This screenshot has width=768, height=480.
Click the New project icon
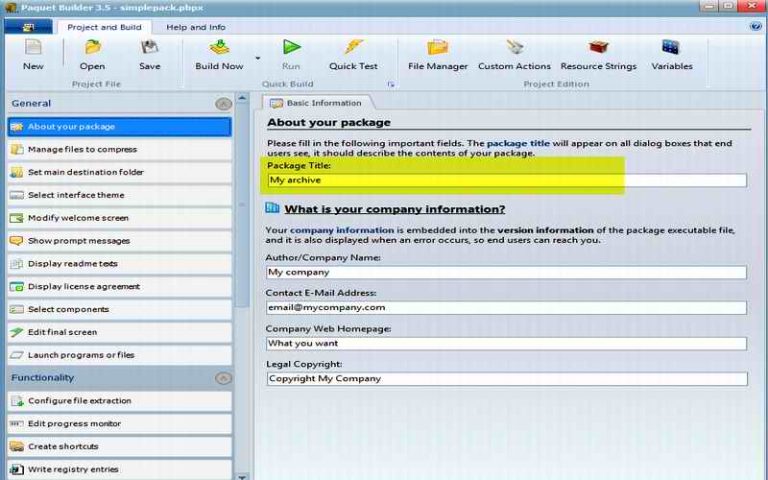pos(33,54)
